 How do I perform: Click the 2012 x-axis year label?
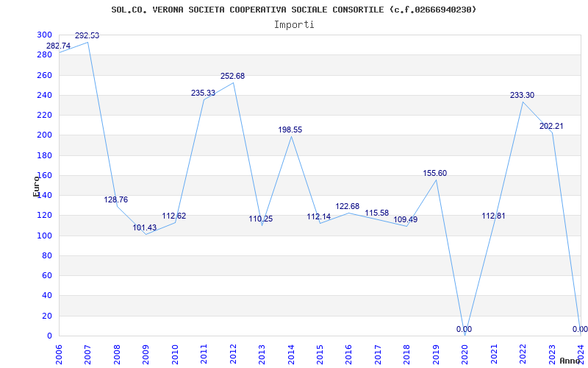click(233, 355)
